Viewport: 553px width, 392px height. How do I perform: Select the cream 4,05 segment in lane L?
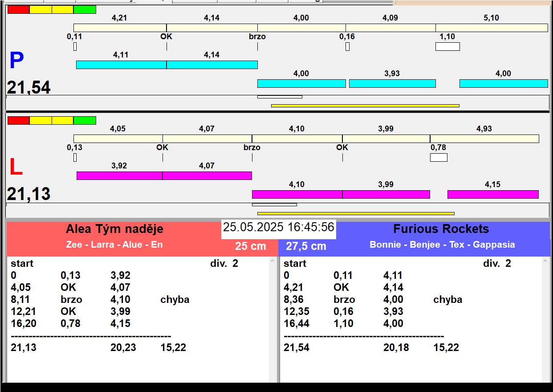(x=118, y=139)
